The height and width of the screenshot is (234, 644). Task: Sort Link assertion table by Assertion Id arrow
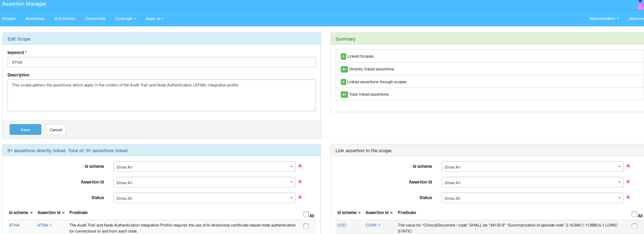(391, 213)
